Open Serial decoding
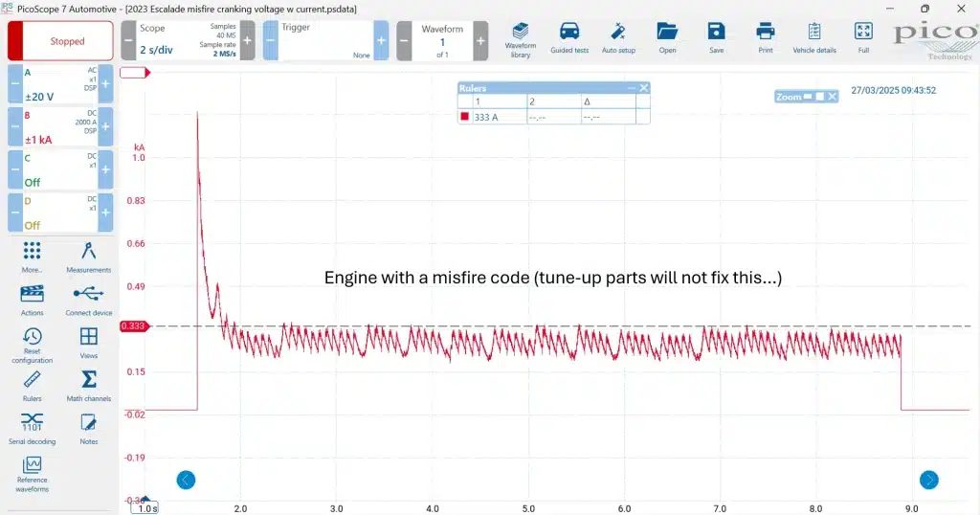 [x=32, y=429]
